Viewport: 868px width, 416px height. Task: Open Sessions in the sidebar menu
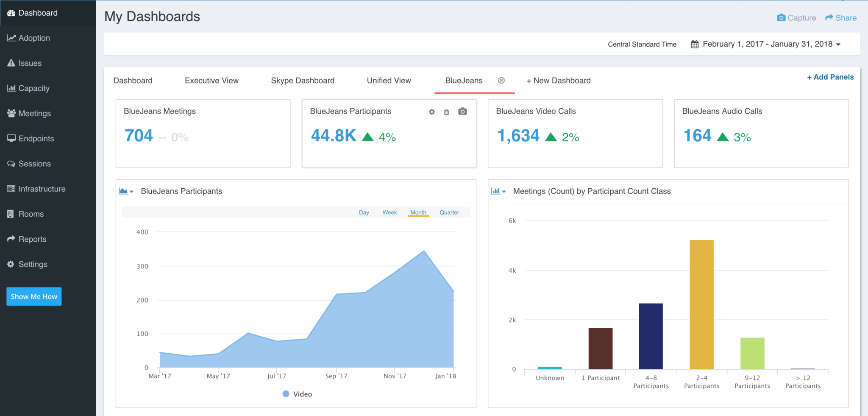pos(48,164)
